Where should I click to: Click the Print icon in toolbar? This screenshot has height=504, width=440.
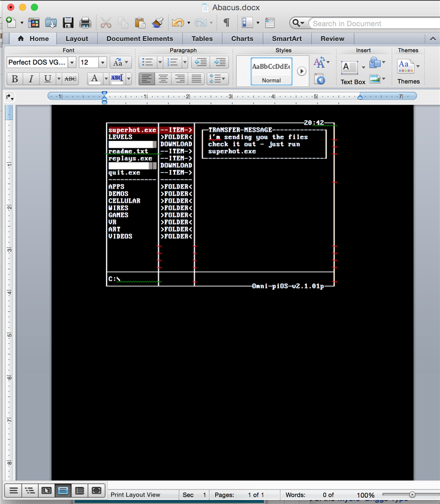(x=85, y=23)
